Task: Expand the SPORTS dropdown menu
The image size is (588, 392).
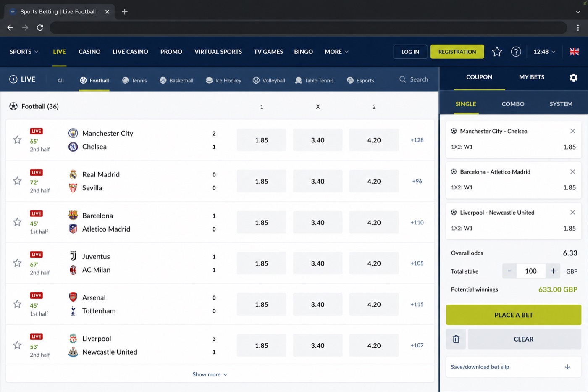Action: (24, 52)
